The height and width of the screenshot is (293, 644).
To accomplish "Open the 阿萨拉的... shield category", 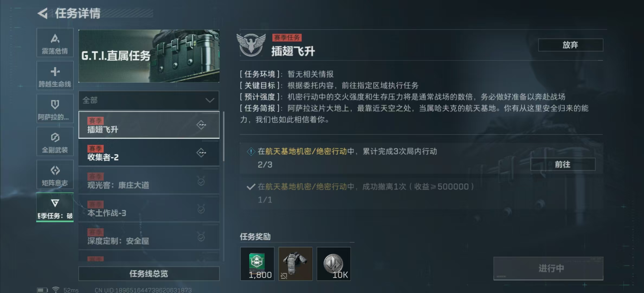I will pos(55,109).
